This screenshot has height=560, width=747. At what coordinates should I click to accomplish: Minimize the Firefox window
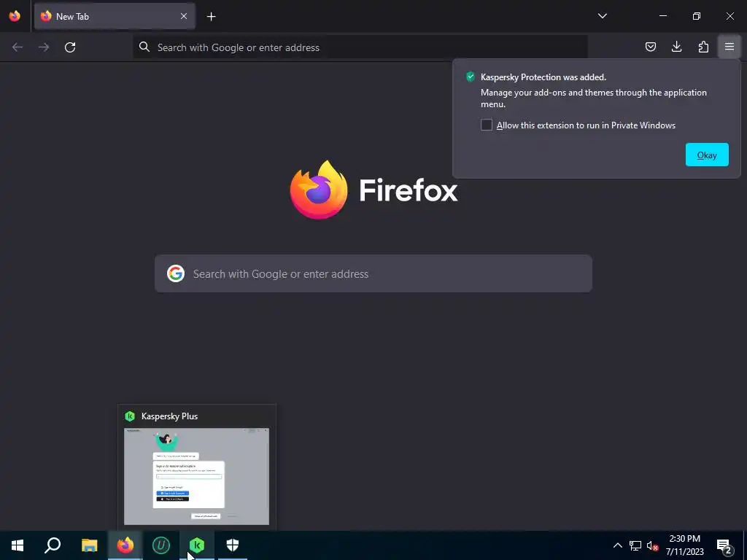coord(662,16)
